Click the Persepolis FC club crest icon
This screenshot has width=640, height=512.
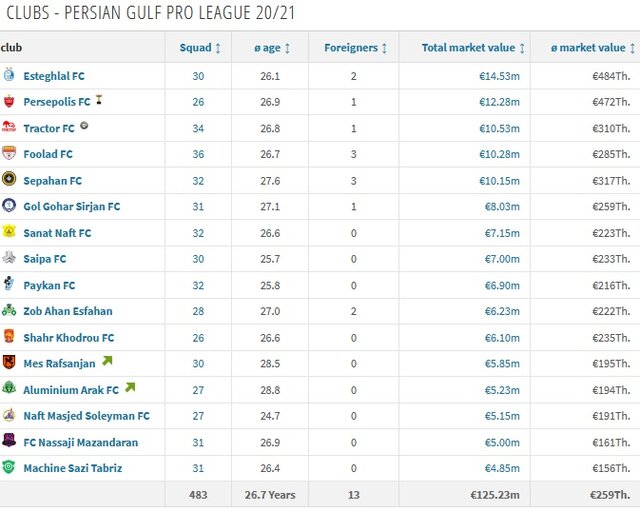[x=9, y=102]
